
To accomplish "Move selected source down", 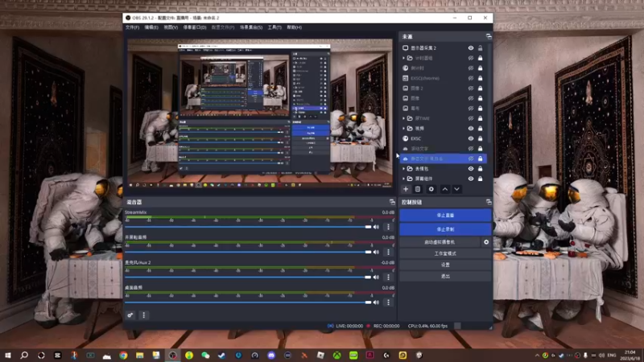I will 456,189.
